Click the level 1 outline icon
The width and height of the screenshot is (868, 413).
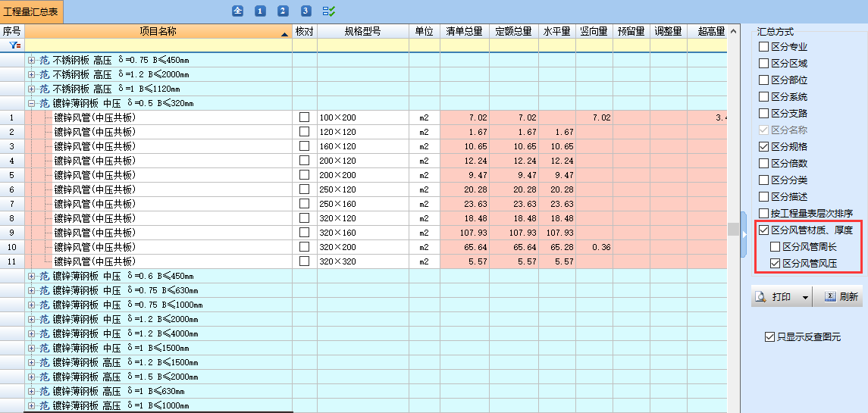point(260,11)
